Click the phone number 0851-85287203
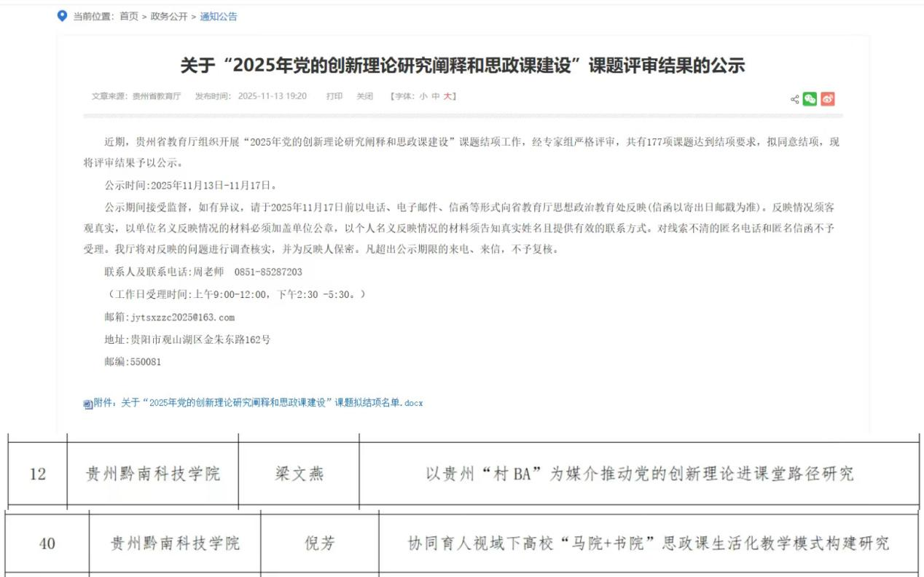 (267, 272)
